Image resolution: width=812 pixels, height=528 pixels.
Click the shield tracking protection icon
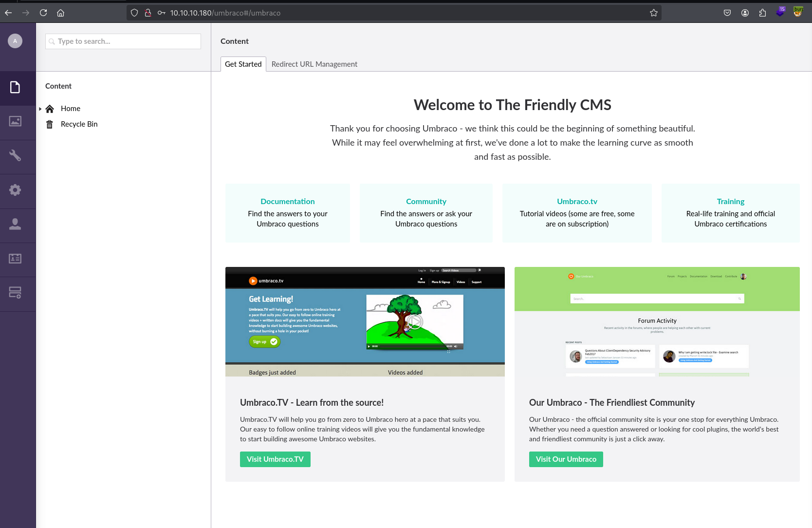134,13
